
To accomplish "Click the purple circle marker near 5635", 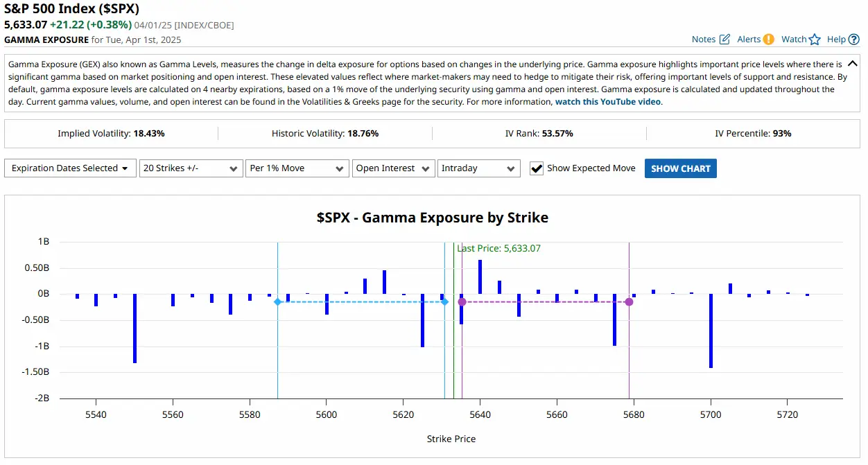I will pos(462,302).
